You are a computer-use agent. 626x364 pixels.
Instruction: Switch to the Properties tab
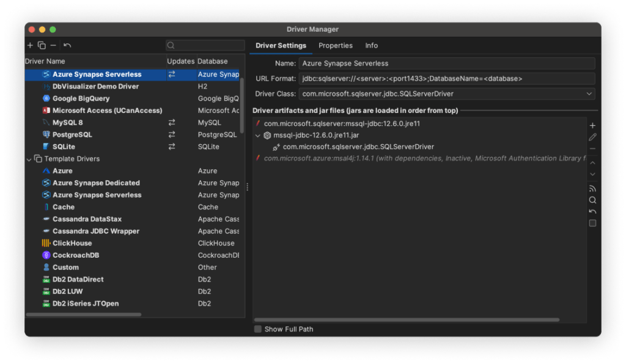click(336, 45)
